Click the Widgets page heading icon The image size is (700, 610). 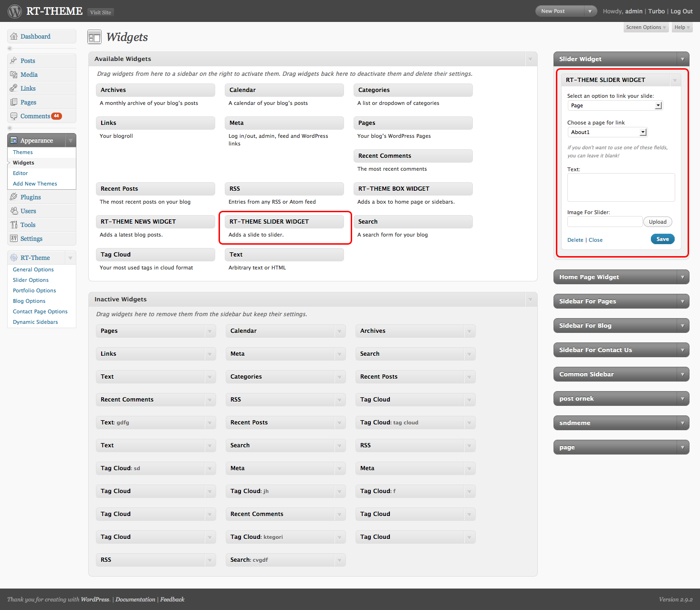[x=94, y=37]
